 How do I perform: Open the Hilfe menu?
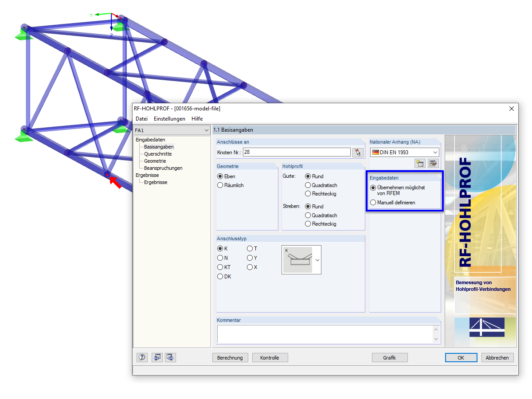[197, 119]
